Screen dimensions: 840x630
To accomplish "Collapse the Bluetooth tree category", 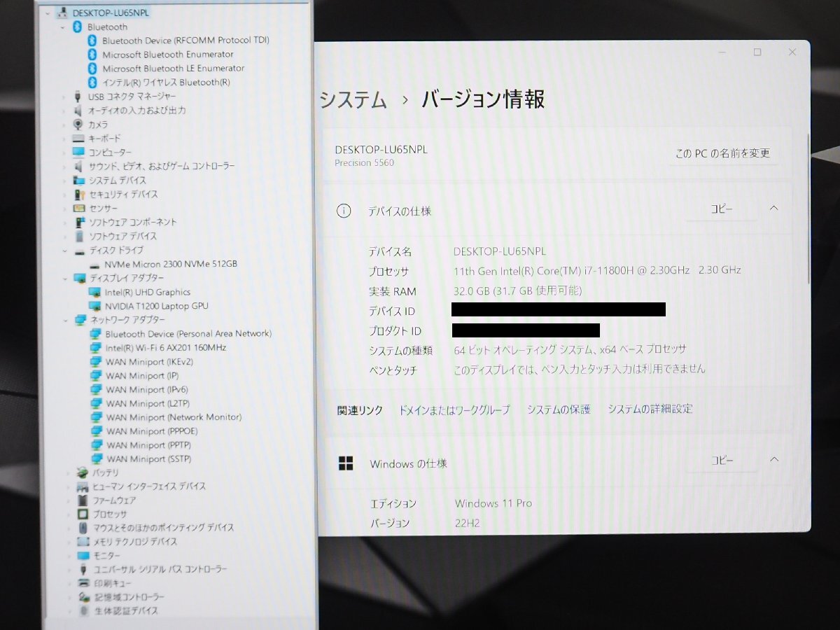I will [62, 27].
